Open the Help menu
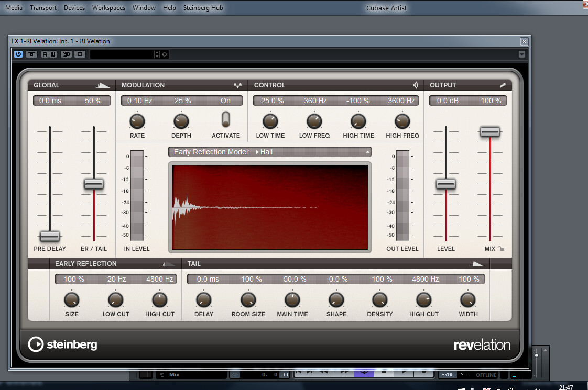This screenshot has height=390, width=588. (169, 7)
